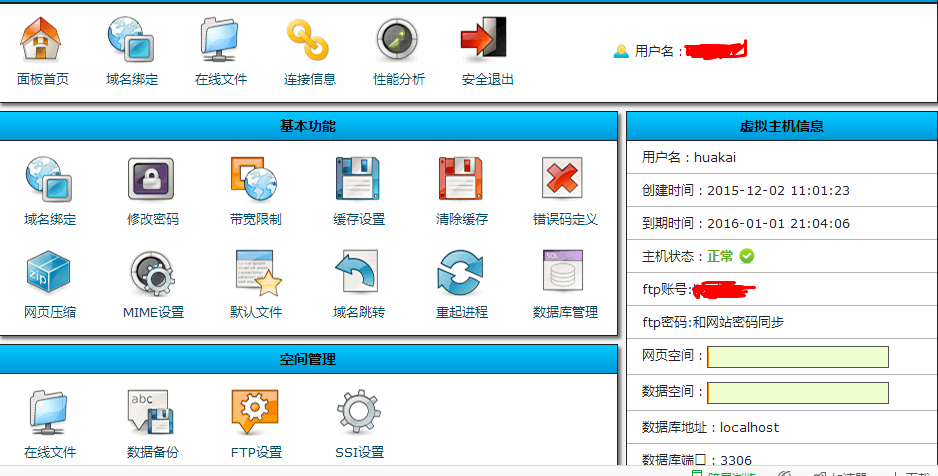Open the 数据备份 abc floppy icon
Screen dimensions: 938x476
point(151,412)
